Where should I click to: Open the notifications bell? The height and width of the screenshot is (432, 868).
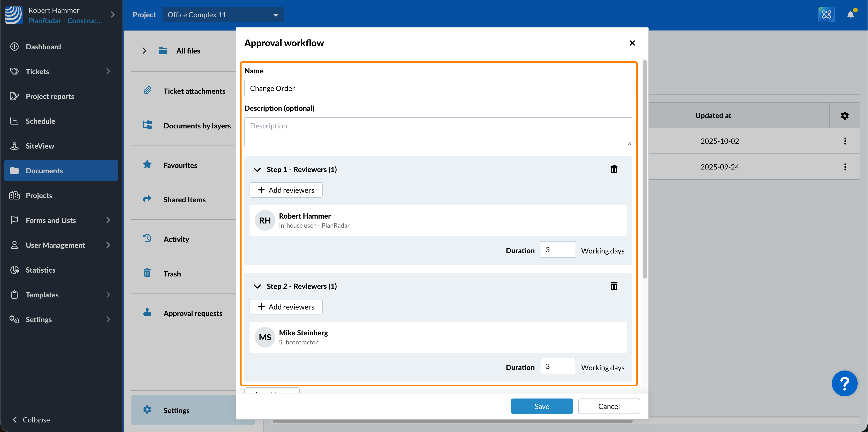[x=850, y=14]
